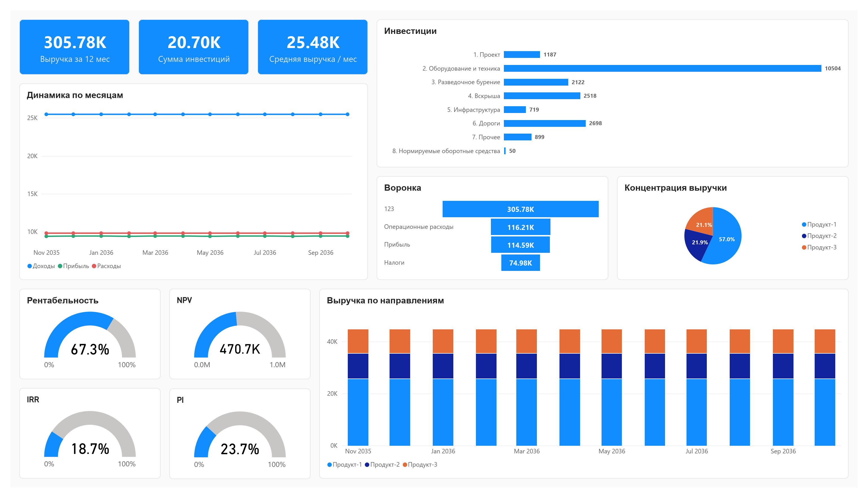Click the Jul 2036 stacked column
Viewport: 868px width, 498px height.
pyautogui.click(x=696, y=388)
